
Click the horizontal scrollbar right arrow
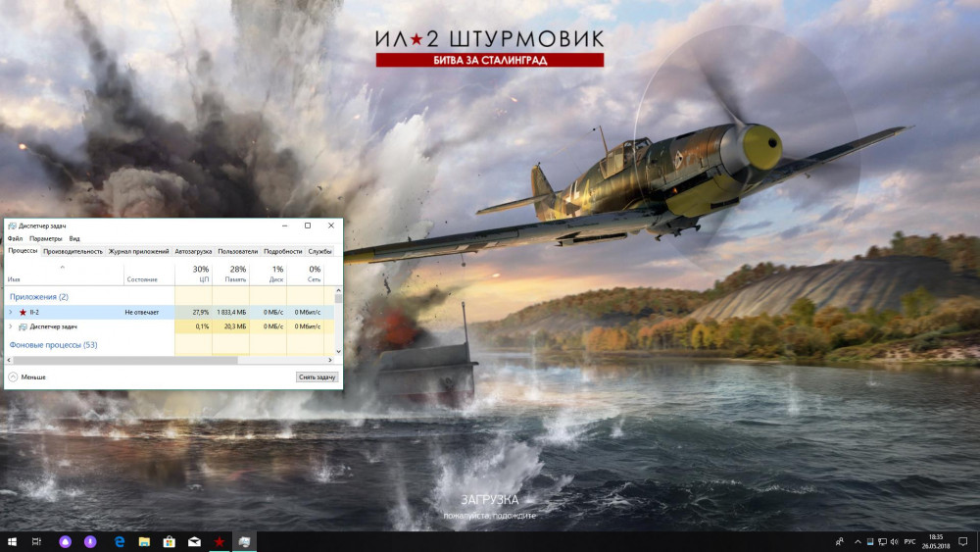coord(330,360)
